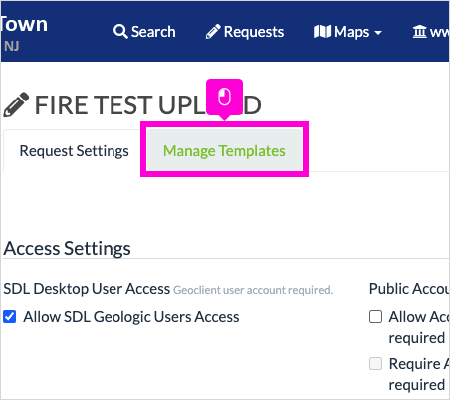Click the magnifying glass search icon
450x400 pixels.
[x=120, y=32]
